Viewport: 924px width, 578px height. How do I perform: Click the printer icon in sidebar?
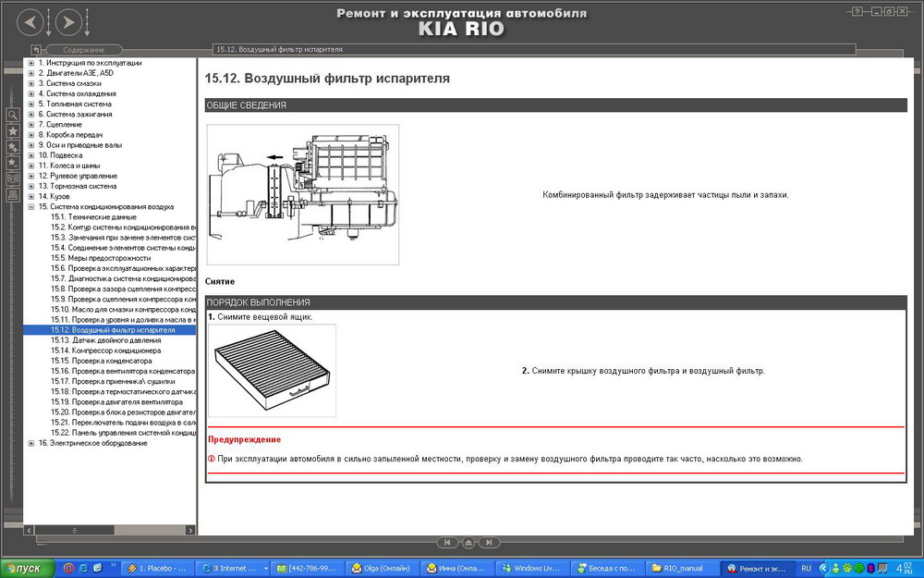(x=13, y=195)
